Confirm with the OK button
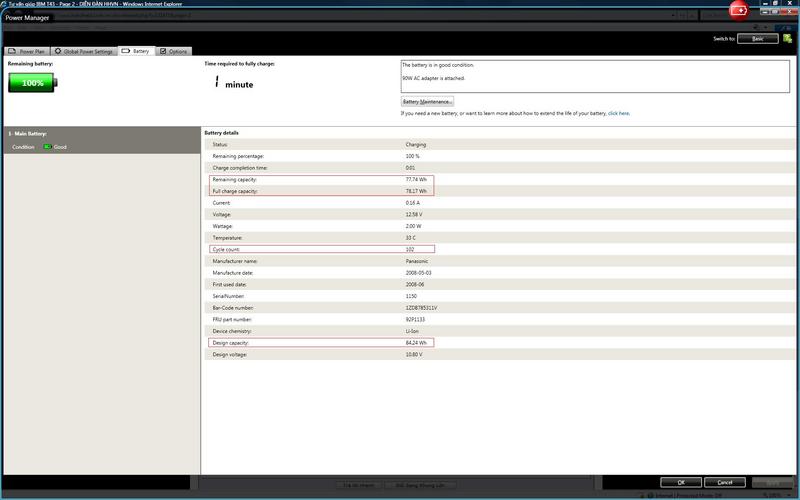 point(681,482)
